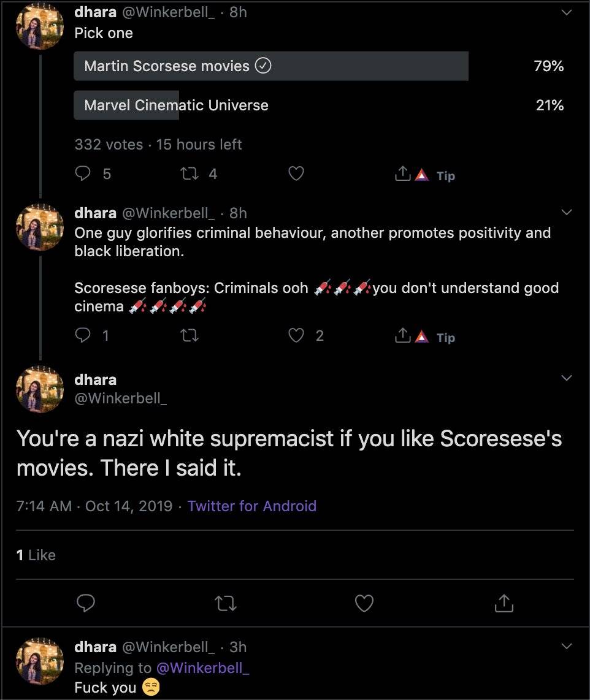Open the '1 Like' list

(35, 555)
